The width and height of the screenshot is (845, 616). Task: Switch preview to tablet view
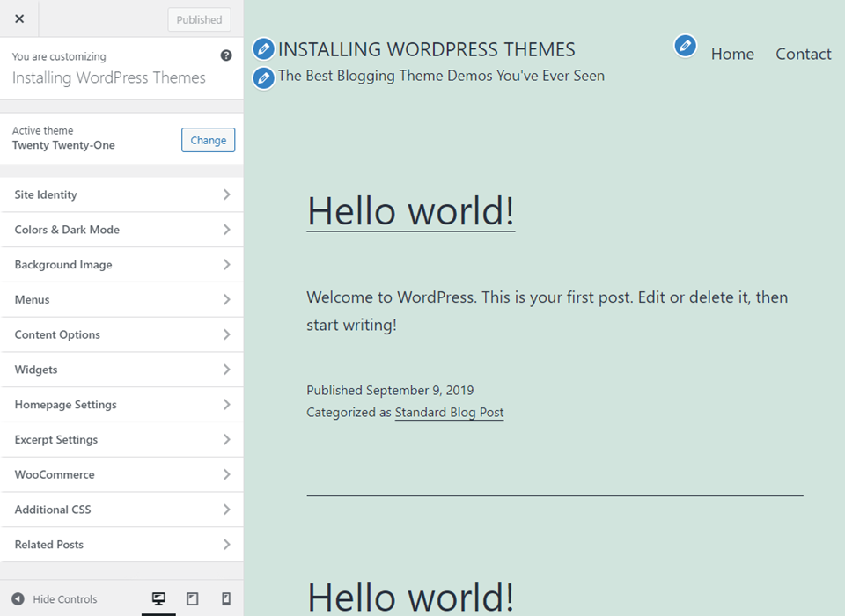(192, 599)
